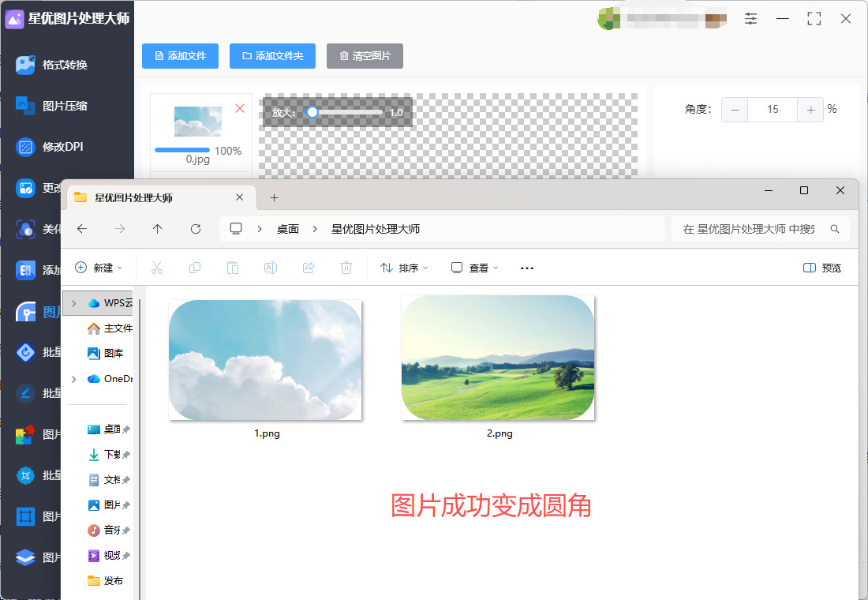Adjust the 放大 zoom slider handle

tap(312, 112)
